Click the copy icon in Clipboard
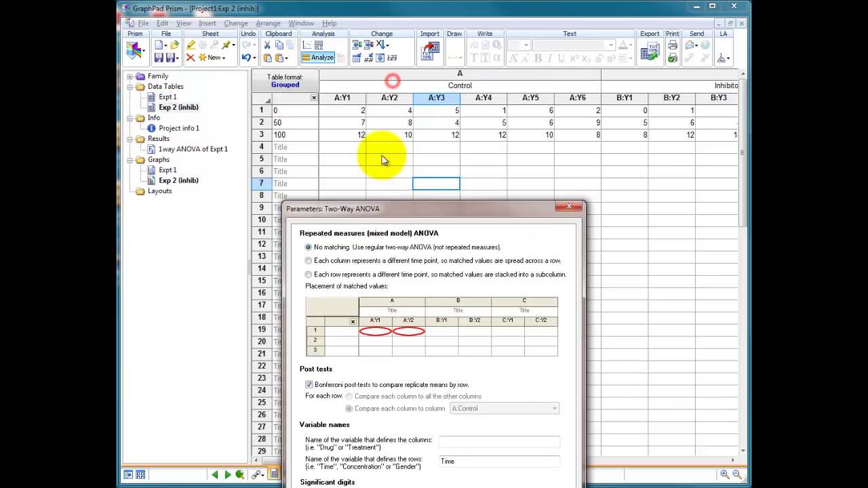Screen dimensions: 868x488 click(x=279, y=45)
